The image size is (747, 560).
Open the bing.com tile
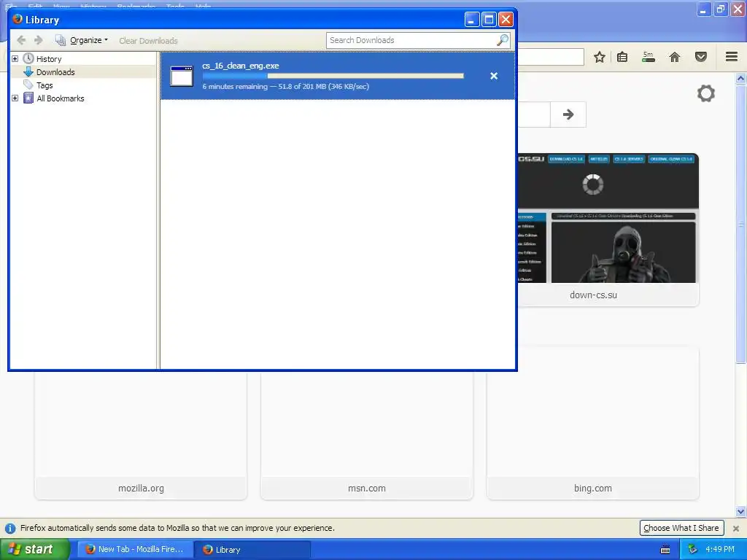pos(593,424)
